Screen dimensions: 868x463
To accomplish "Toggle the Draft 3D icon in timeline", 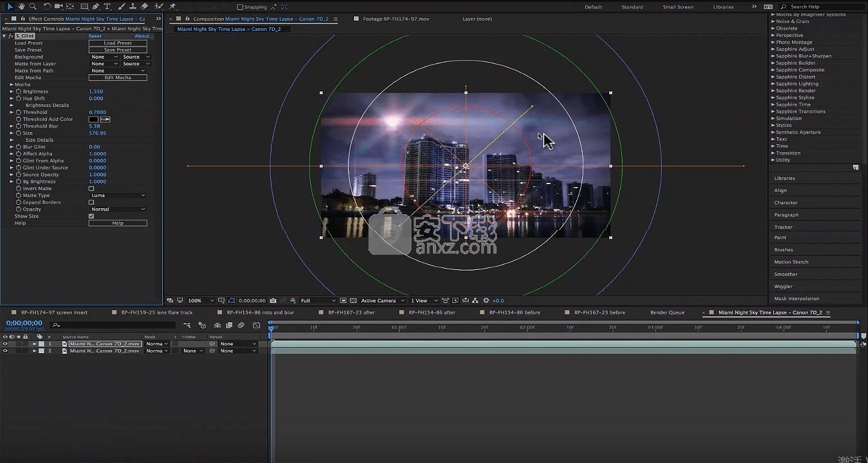I will 202,325.
